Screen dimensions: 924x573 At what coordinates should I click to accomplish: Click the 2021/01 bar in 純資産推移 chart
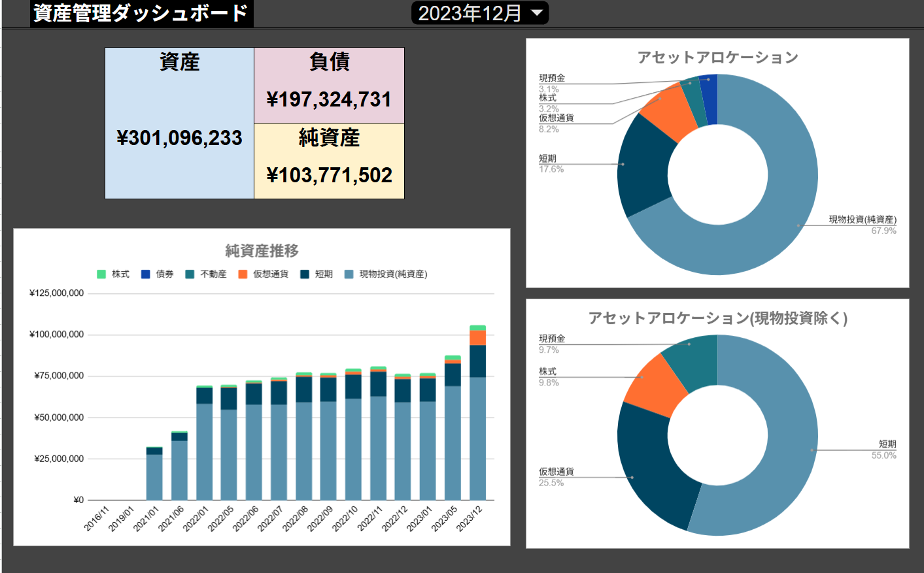[154, 474]
